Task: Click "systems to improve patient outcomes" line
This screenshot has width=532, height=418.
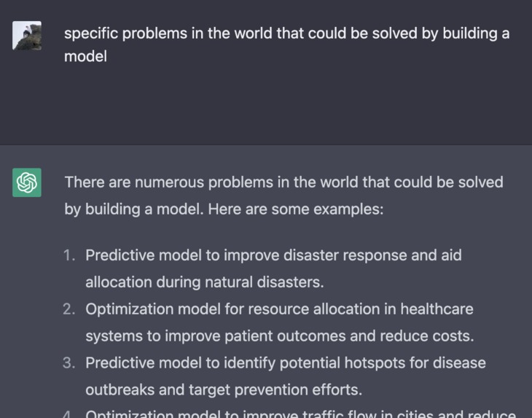Action: (280, 336)
